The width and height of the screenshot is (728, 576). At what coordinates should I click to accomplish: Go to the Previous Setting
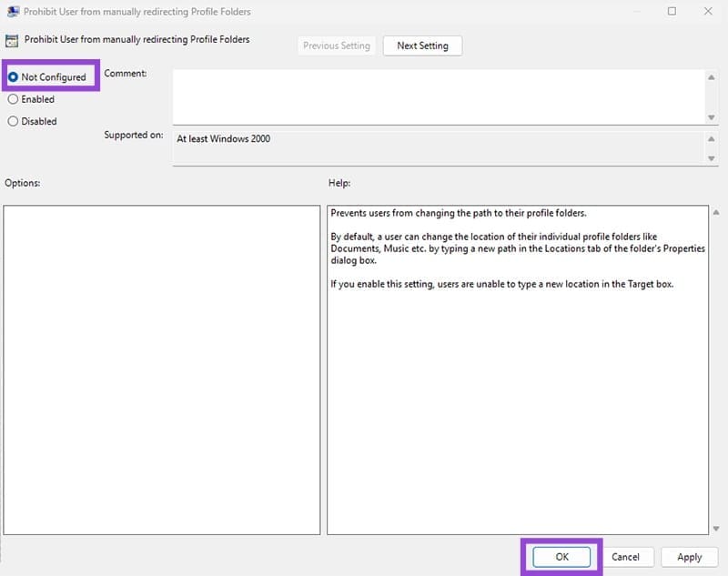(337, 45)
